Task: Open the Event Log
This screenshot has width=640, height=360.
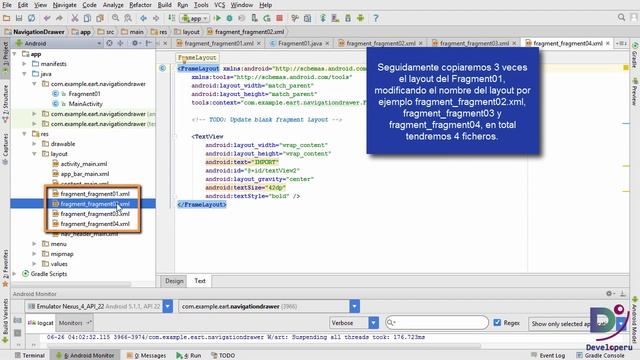Action: tap(548, 356)
